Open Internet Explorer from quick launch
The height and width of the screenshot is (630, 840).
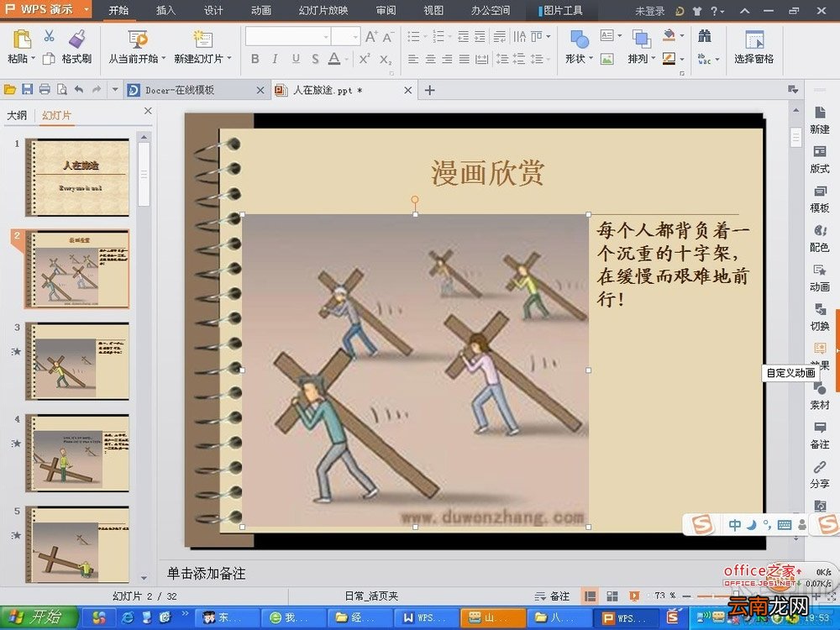coord(128,617)
